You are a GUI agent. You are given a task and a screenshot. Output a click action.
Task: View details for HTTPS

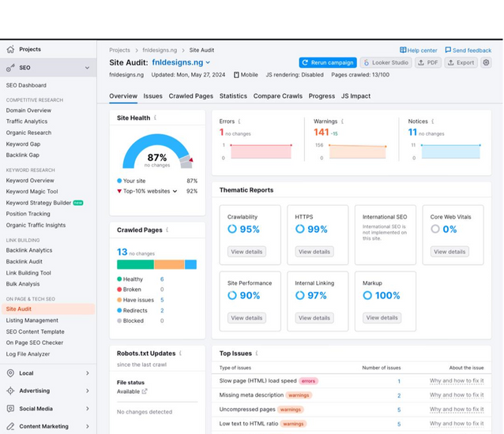(314, 252)
